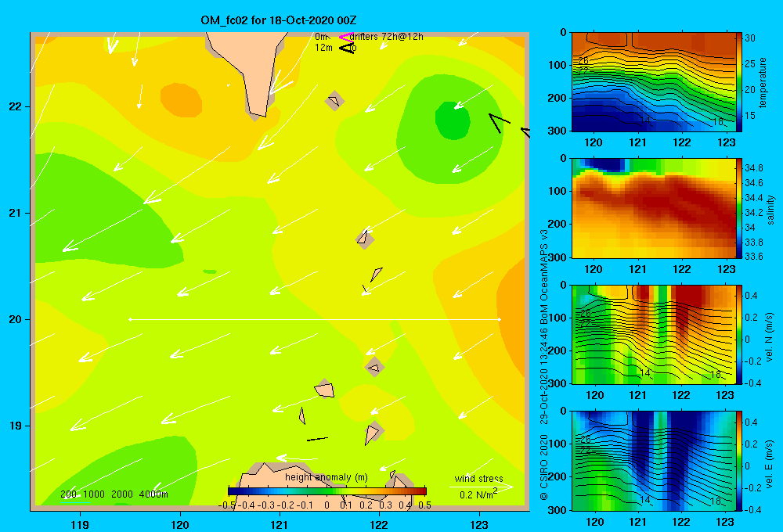The image size is (783, 532).
Task: Click longitude tick label 119 on main map
Action: (x=81, y=524)
